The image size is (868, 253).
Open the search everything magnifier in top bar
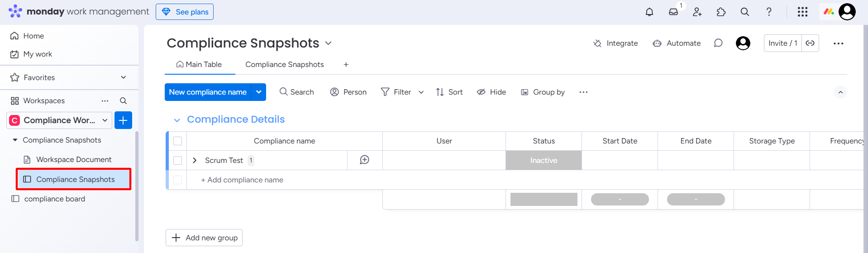(x=745, y=12)
